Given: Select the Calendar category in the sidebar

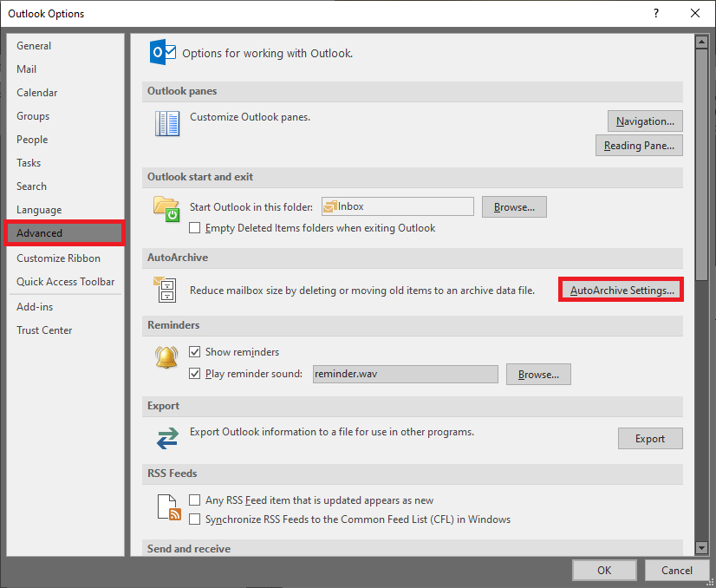Looking at the screenshot, I should tap(65, 92).
